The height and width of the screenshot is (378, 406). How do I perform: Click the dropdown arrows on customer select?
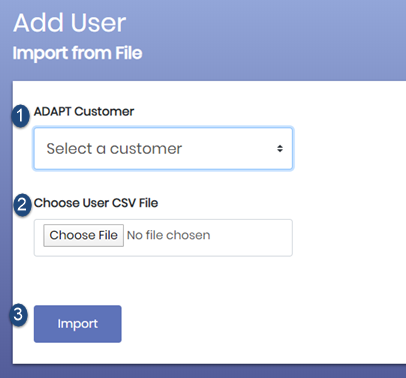[280, 149]
